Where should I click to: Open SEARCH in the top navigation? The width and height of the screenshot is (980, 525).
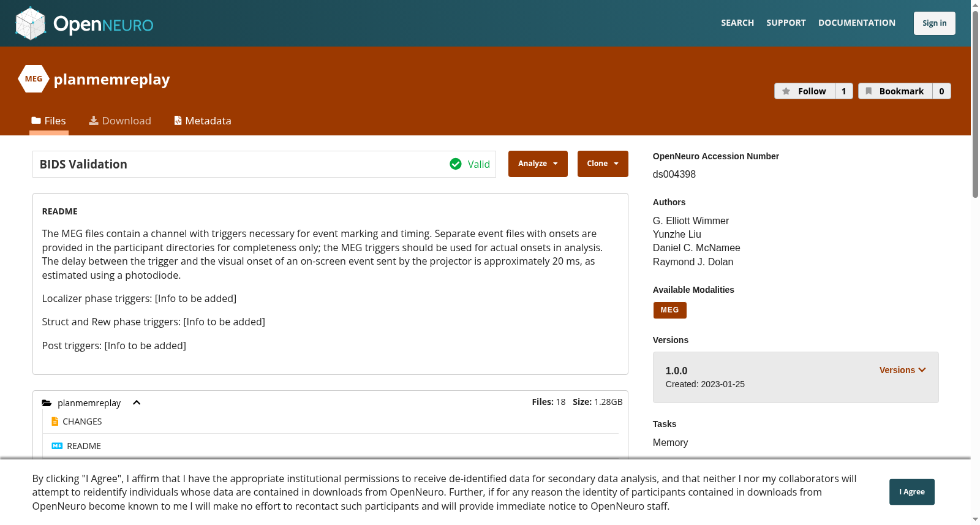click(737, 23)
